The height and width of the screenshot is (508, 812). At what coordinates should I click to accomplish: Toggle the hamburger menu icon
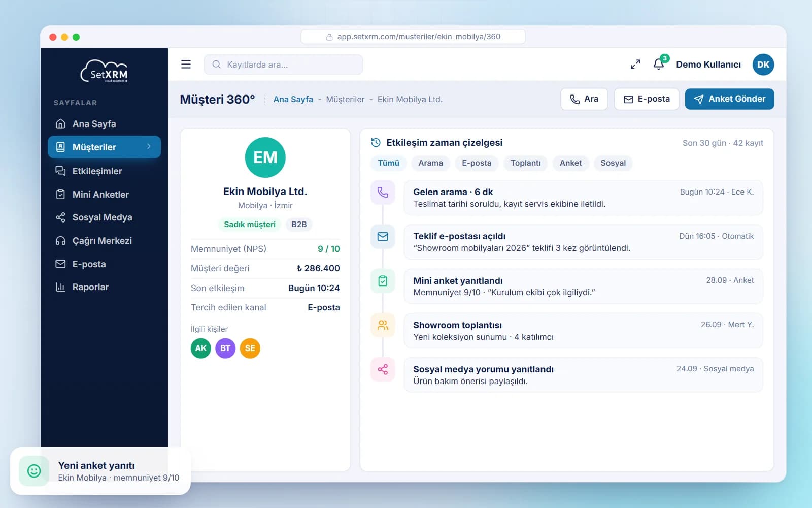(186, 65)
